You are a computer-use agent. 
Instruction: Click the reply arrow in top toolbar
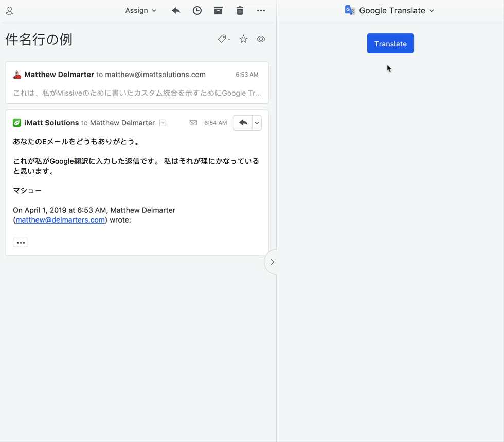pos(176,11)
